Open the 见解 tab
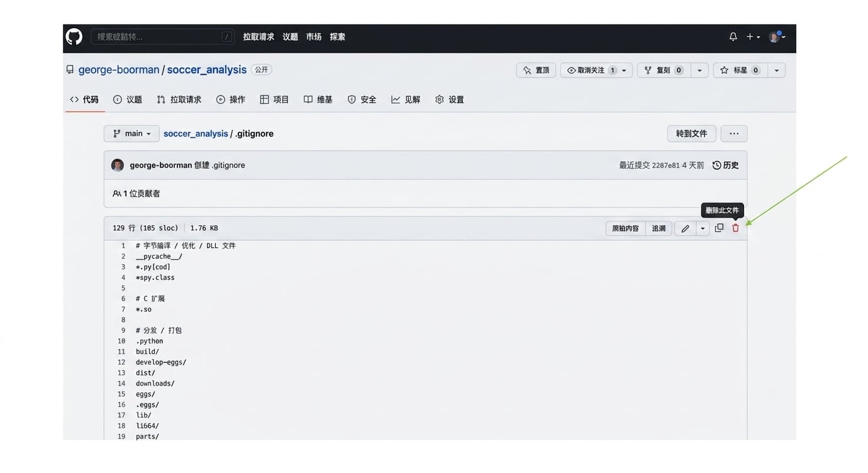The image size is (868, 473). pos(406,99)
